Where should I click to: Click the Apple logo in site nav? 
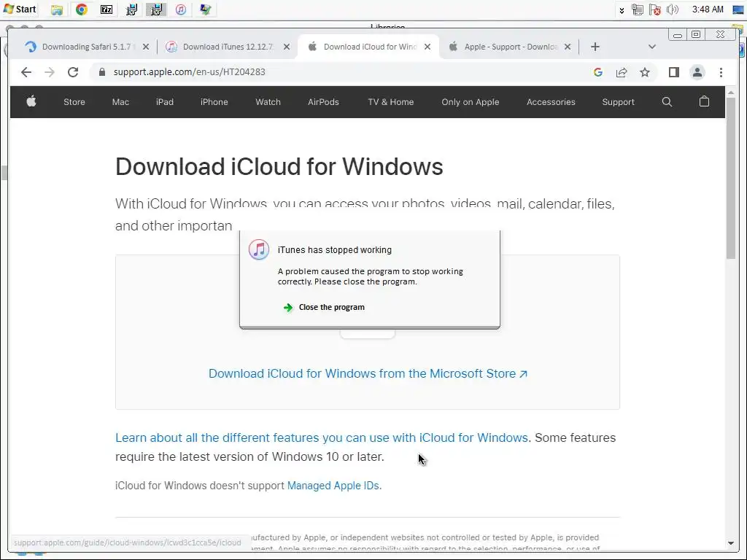coord(31,101)
